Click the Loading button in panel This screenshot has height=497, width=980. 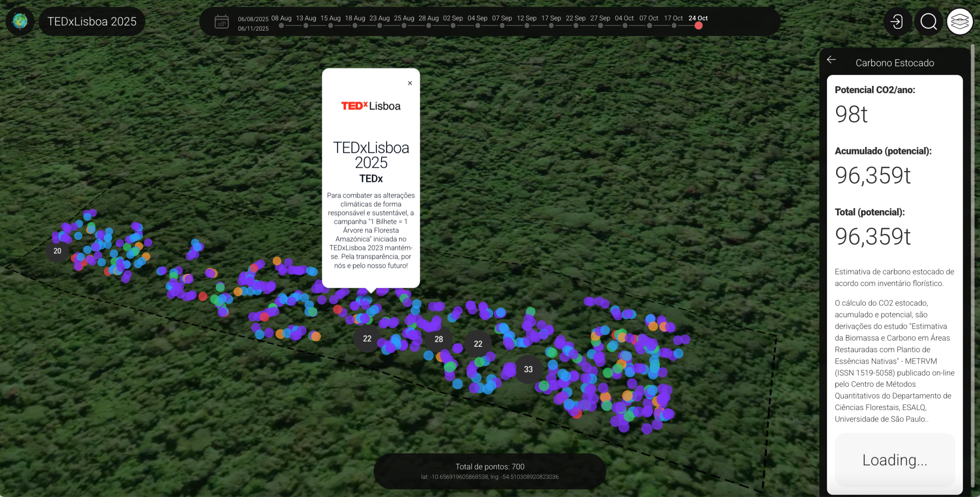tap(894, 460)
